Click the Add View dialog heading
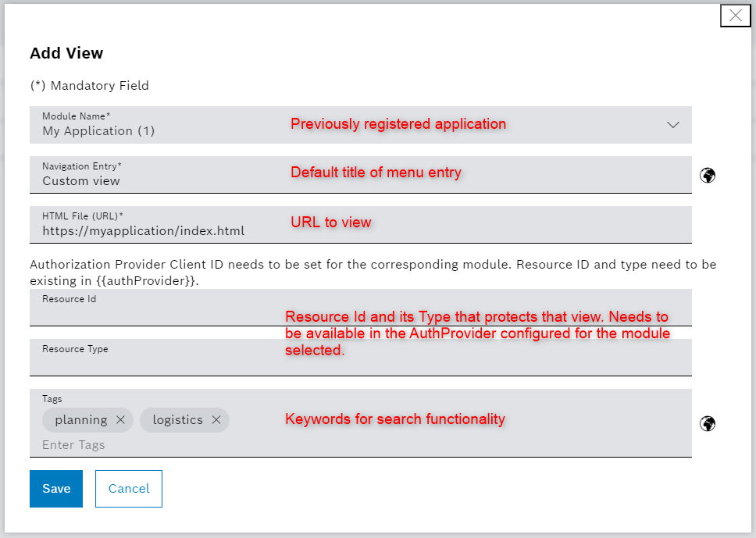 (66, 53)
